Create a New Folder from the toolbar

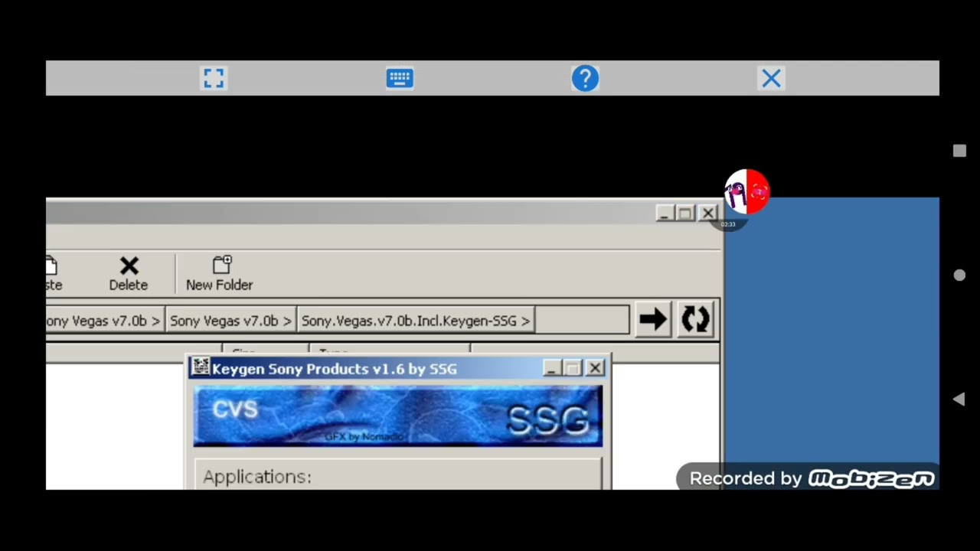(219, 274)
